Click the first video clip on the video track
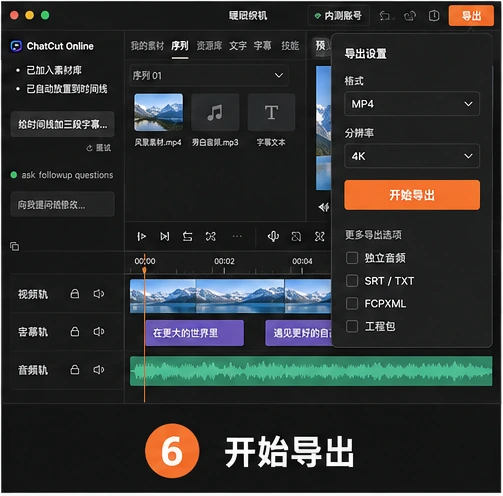 click(x=163, y=296)
